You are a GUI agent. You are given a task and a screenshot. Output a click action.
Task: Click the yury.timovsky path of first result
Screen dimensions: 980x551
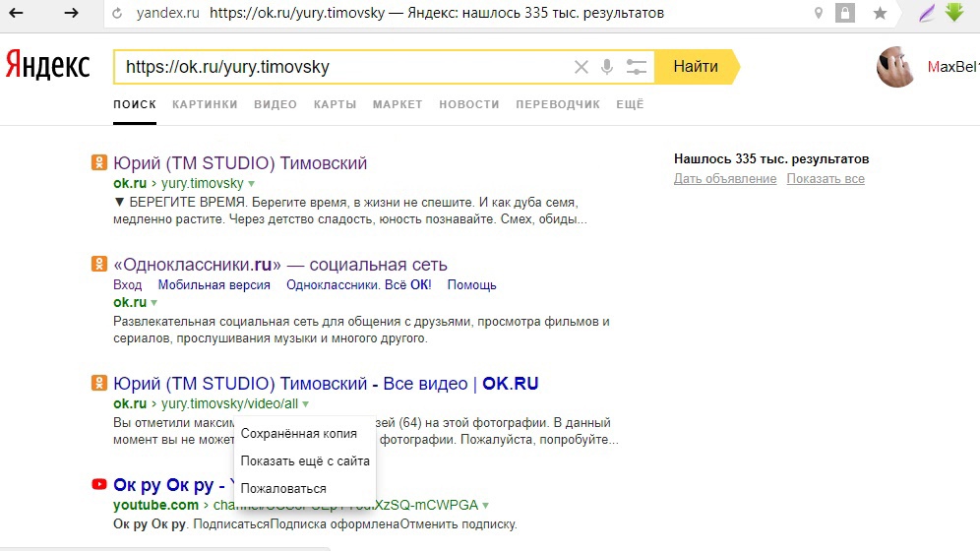203,183
